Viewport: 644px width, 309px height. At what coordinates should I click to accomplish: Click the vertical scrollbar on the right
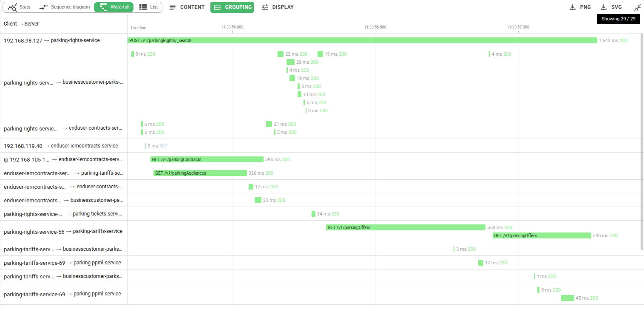(x=641, y=140)
